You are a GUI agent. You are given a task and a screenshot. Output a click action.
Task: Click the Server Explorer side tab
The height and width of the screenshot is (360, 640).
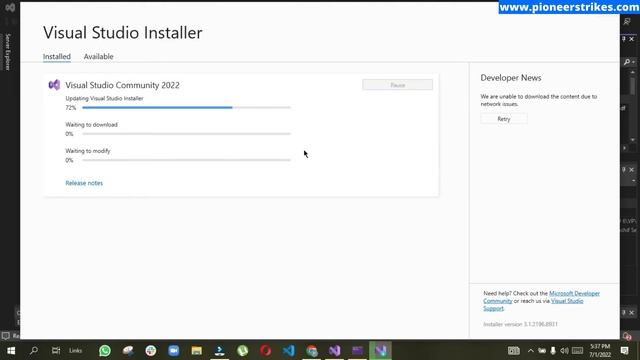7,52
